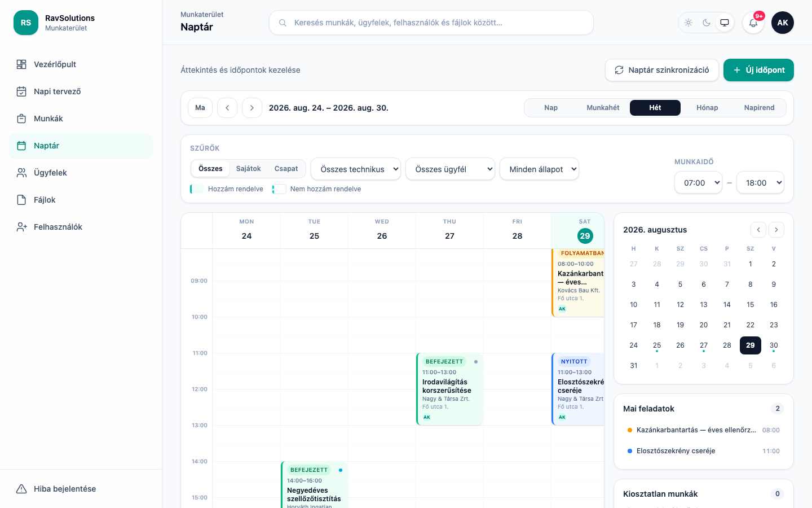Switch calendar to Hónap view
The width and height of the screenshot is (812, 508).
point(707,108)
